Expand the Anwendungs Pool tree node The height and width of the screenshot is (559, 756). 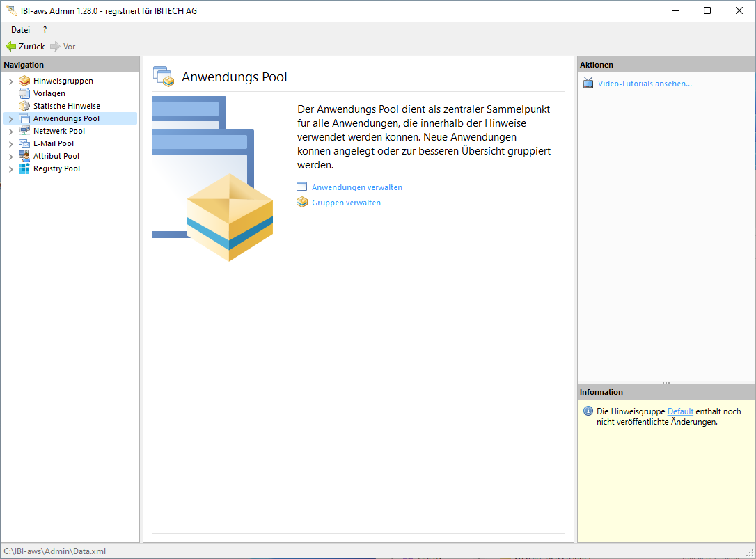pyautogui.click(x=10, y=119)
